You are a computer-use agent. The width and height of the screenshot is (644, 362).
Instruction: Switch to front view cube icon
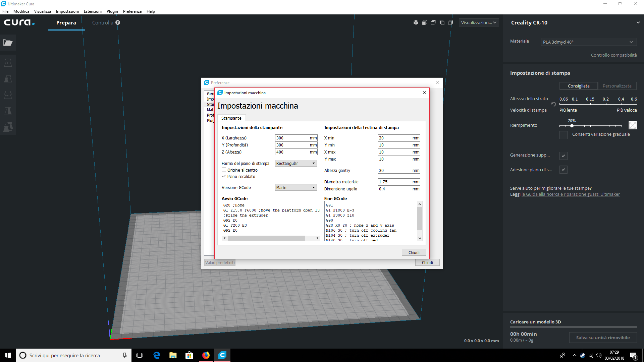[x=424, y=22]
